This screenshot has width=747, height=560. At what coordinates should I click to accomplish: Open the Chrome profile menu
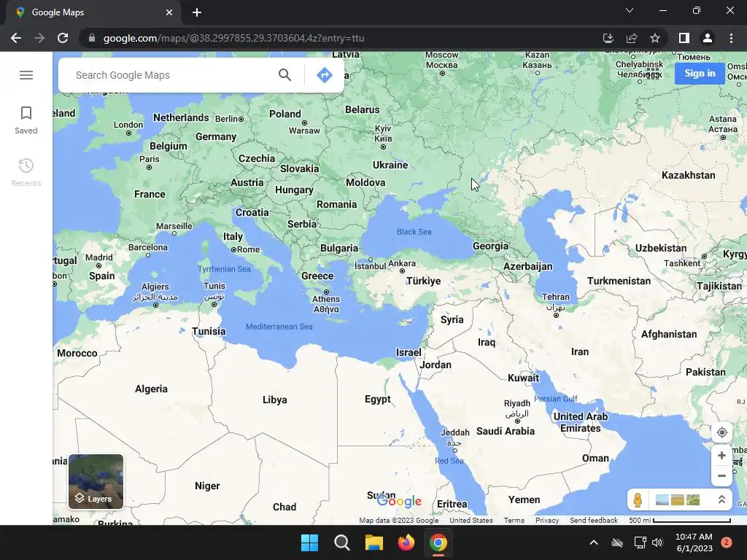click(x=708, y=38)
